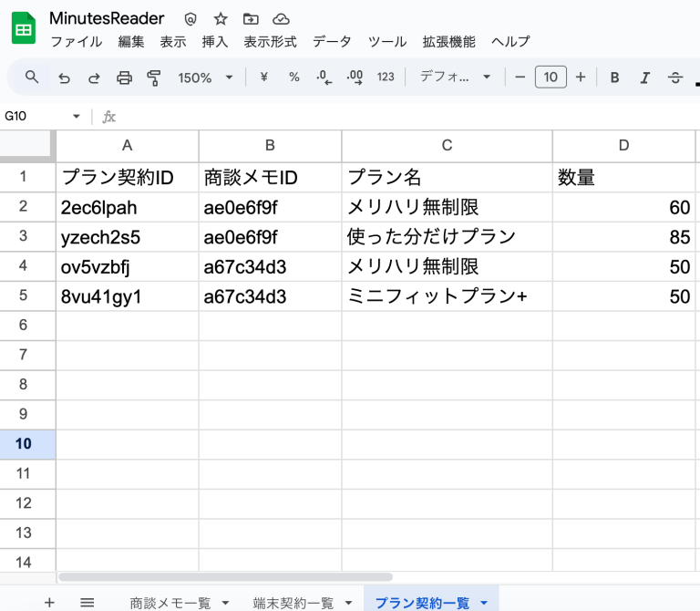Viewport: 700px width, 611px height.
Task: Move document to folder icon
Action: pos(251,19)
